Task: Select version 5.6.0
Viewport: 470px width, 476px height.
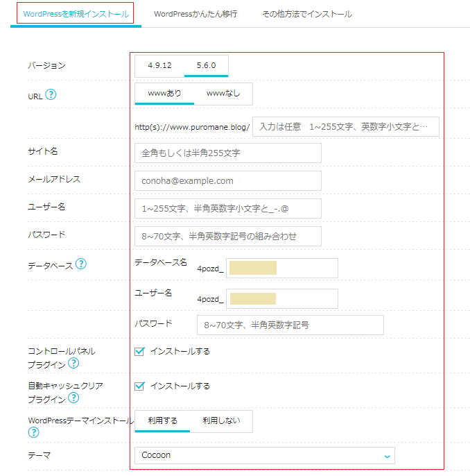Action: click(206, 65)
